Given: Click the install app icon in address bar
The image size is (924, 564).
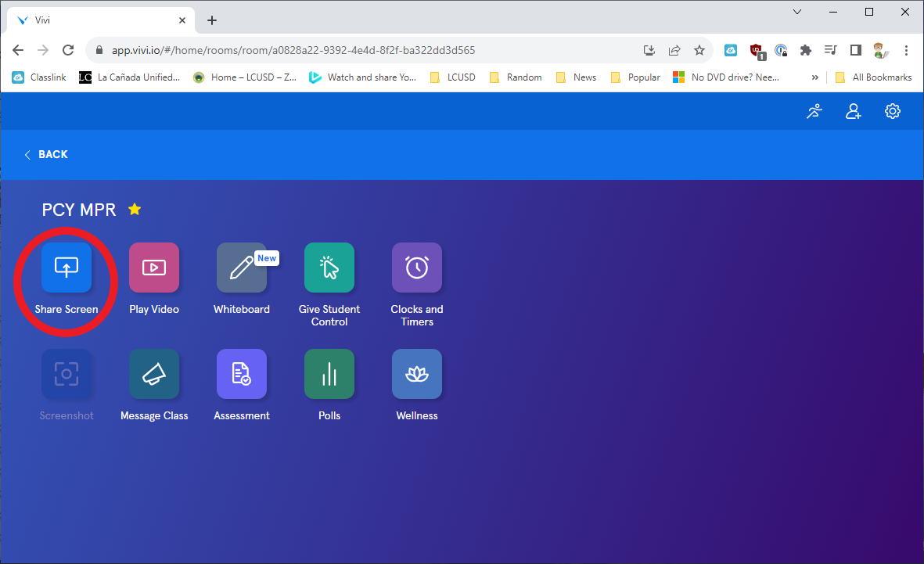Looking at the screenshot, I should coord(649,50).
